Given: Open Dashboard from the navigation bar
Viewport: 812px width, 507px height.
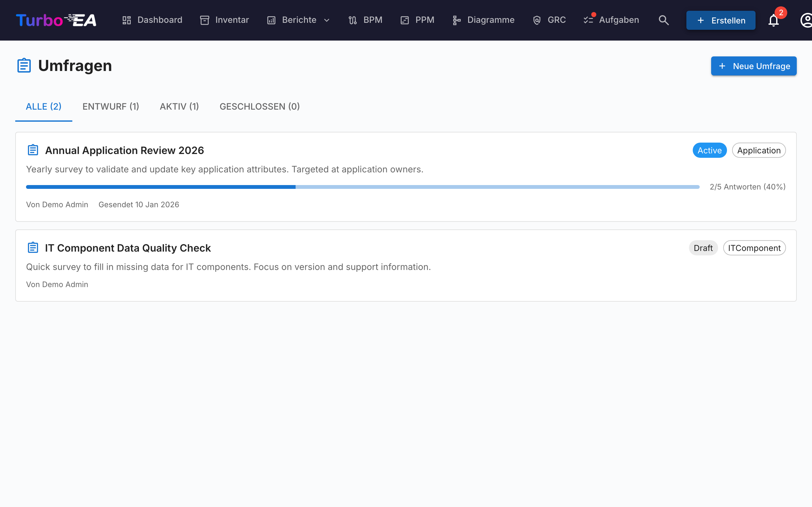Looking at the screenshot, I should (152, 20).
